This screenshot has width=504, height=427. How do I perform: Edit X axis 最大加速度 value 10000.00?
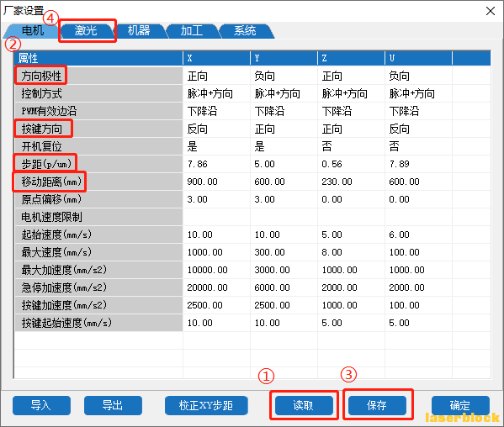(x=216, y=270)
